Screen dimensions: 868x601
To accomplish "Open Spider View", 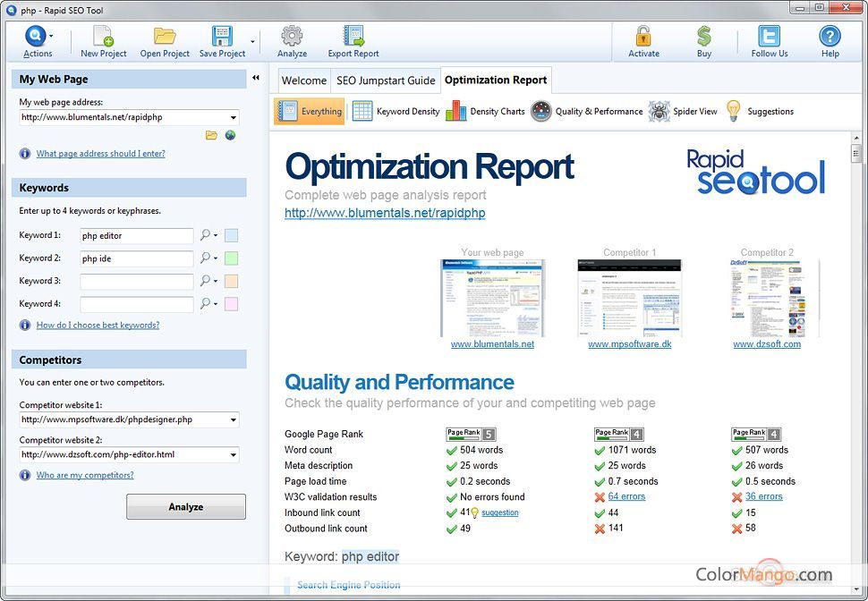I will point(683,111).
